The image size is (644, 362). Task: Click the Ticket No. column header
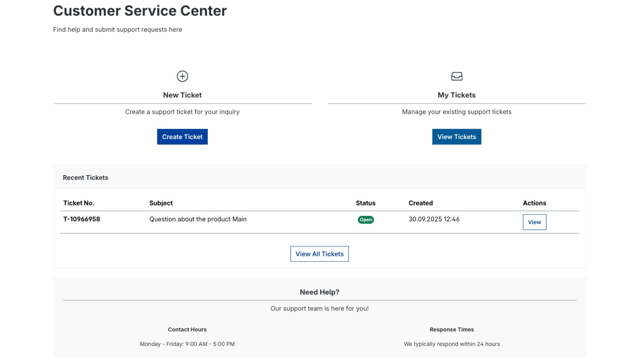78,203
